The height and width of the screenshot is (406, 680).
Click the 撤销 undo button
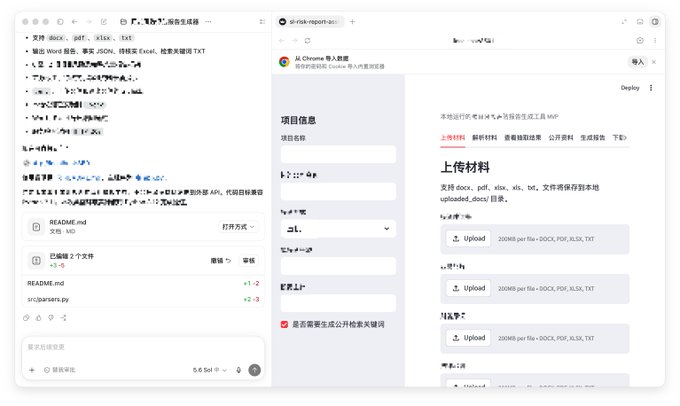pyautogui.click(x=221, y=261)
